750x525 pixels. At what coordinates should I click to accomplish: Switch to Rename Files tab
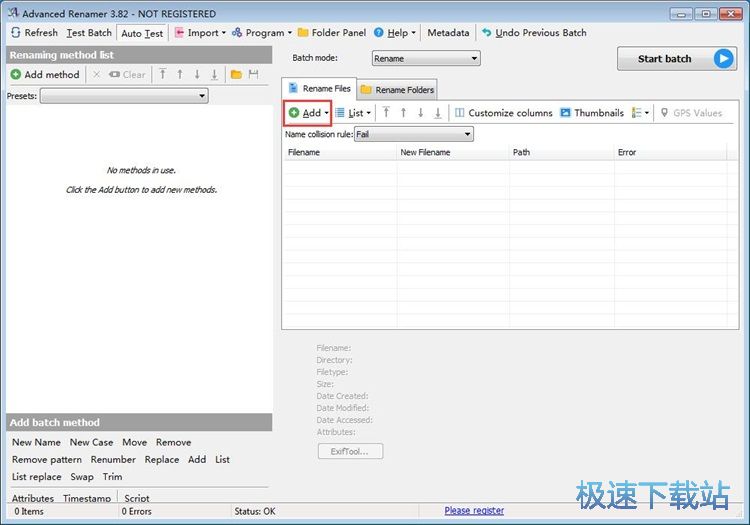(320, 88)
